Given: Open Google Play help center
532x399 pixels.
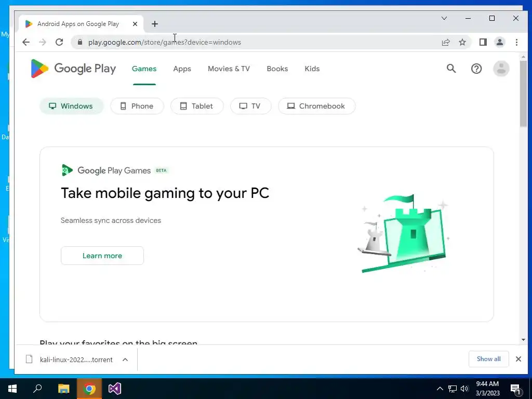Looking at the screenshot, I should pyautogui.click(x=476, y=69).
